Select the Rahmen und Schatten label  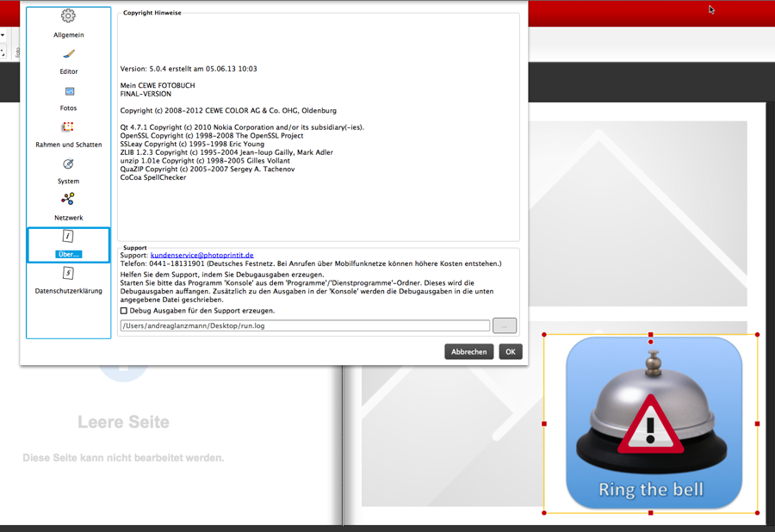(69, 145)
